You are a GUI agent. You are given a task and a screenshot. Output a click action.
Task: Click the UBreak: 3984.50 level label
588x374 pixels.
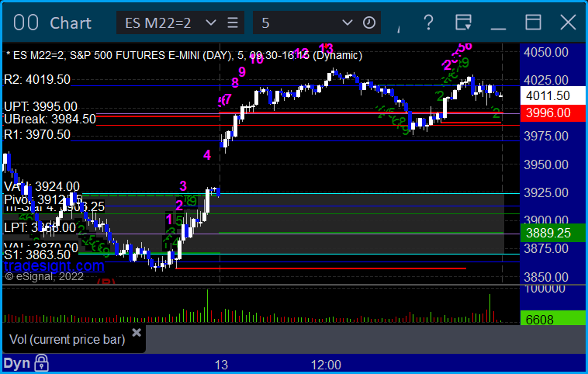point(50,119)
